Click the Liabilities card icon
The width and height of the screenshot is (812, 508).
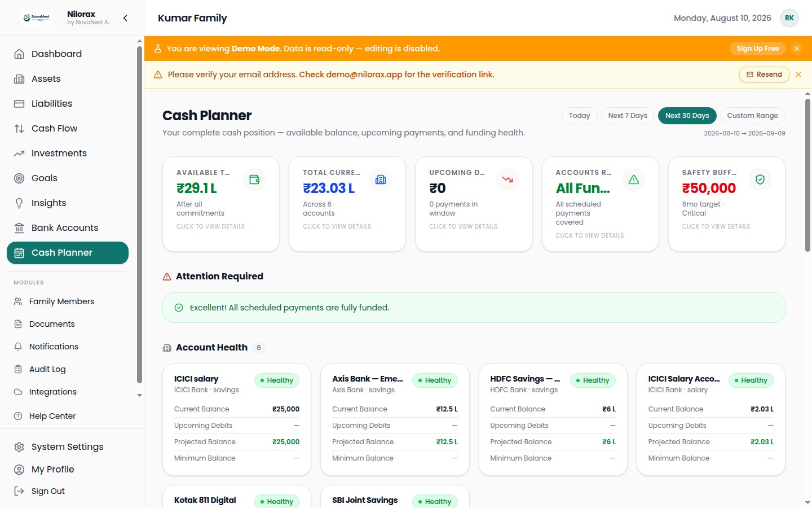(x=19, y=104)
